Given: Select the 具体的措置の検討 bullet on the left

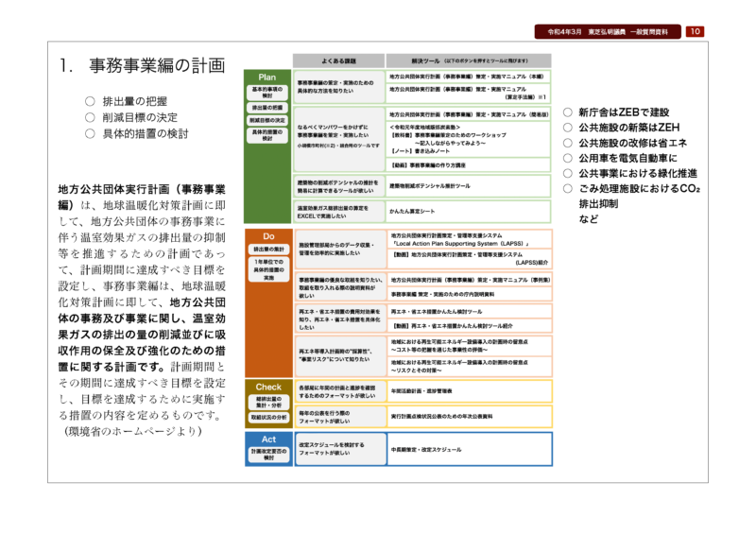Looking at the screenshot, I should pos(90,133).
